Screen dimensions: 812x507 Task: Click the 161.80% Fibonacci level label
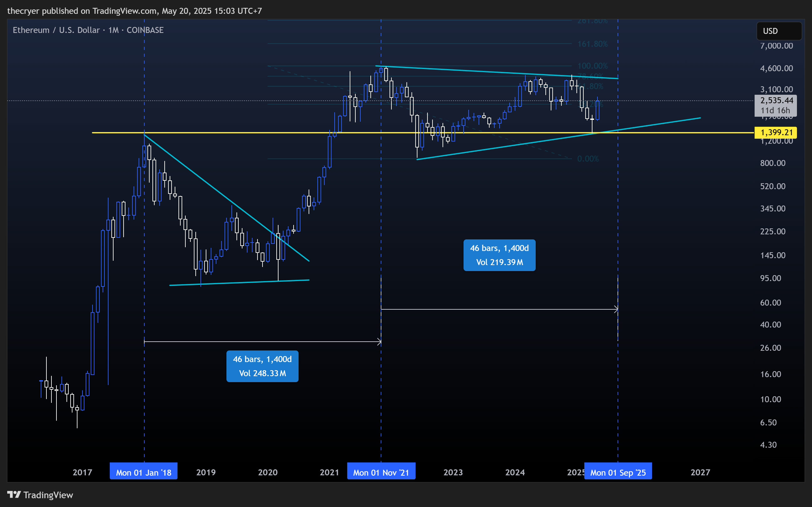[x=592, y=44]
